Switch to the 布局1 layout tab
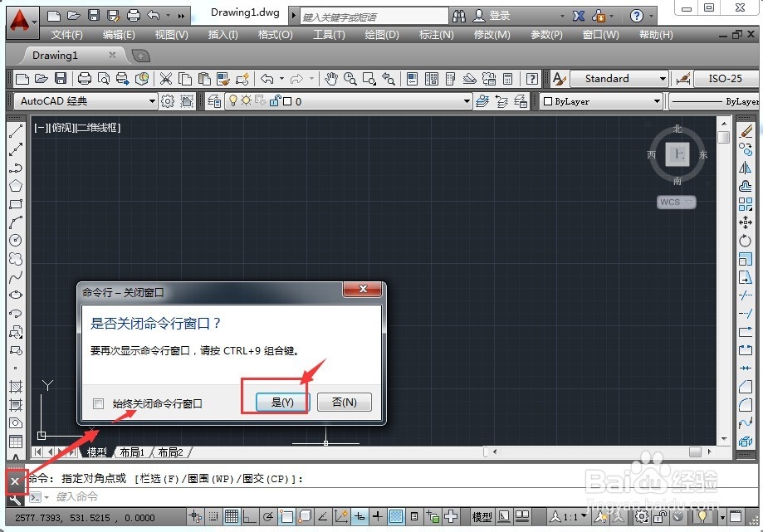Screen dimensions: 763x532 tap(132, 452)
